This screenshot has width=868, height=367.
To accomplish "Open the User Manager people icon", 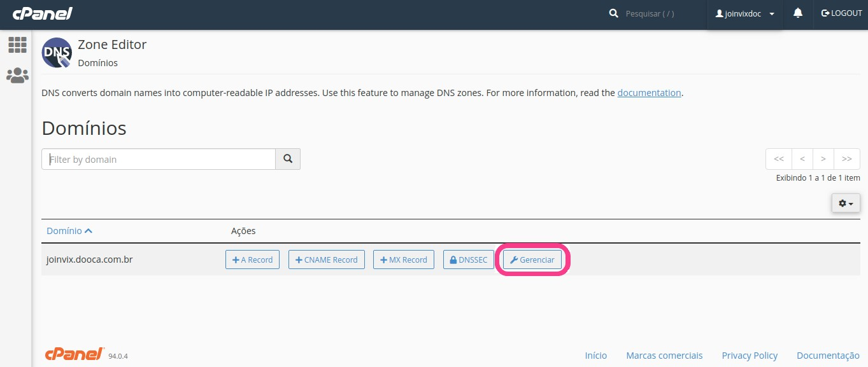I will pos(17,76).
